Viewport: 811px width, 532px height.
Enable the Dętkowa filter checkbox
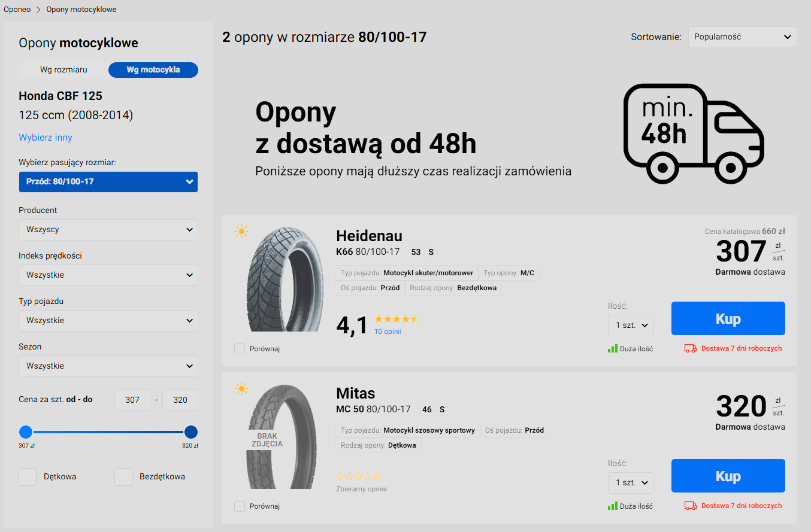[x=28, y=477]
